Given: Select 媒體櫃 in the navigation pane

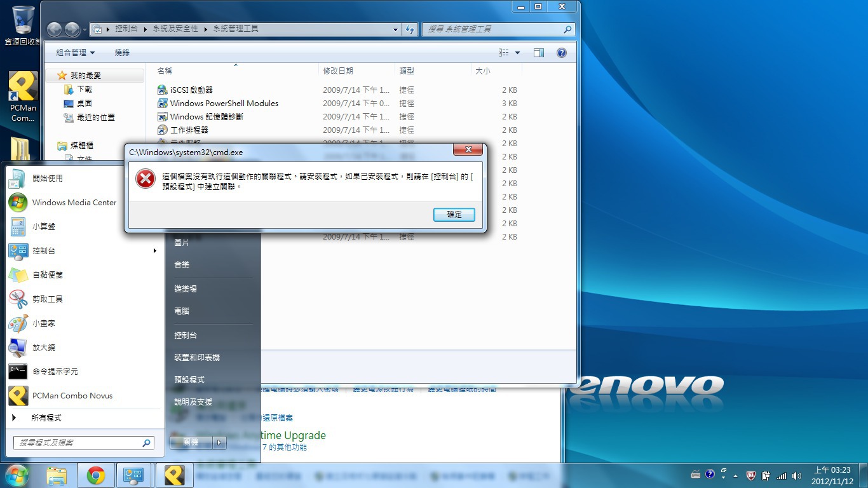Looking at the screenshot, I should [x=81, y=146].
